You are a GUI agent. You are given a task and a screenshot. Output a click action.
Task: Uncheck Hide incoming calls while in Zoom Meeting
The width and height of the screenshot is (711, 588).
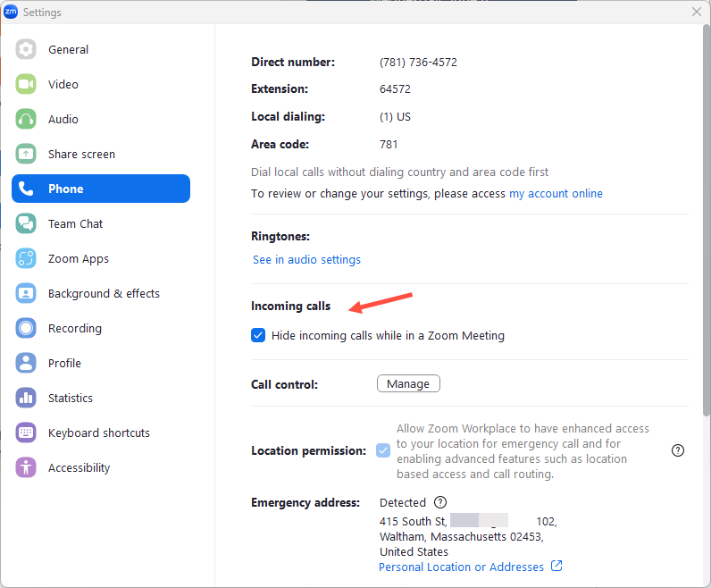pos(258,335)
